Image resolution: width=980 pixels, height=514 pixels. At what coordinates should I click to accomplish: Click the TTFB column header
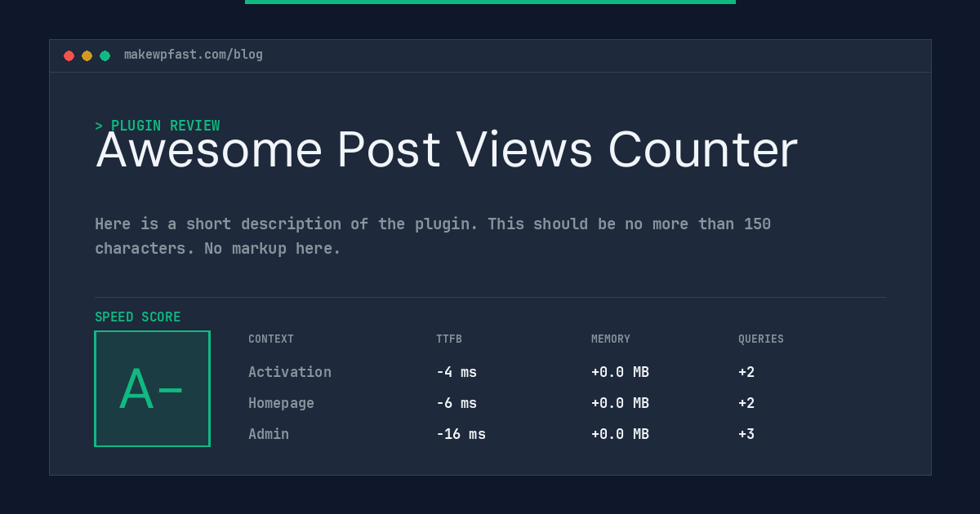coord(449,339)
